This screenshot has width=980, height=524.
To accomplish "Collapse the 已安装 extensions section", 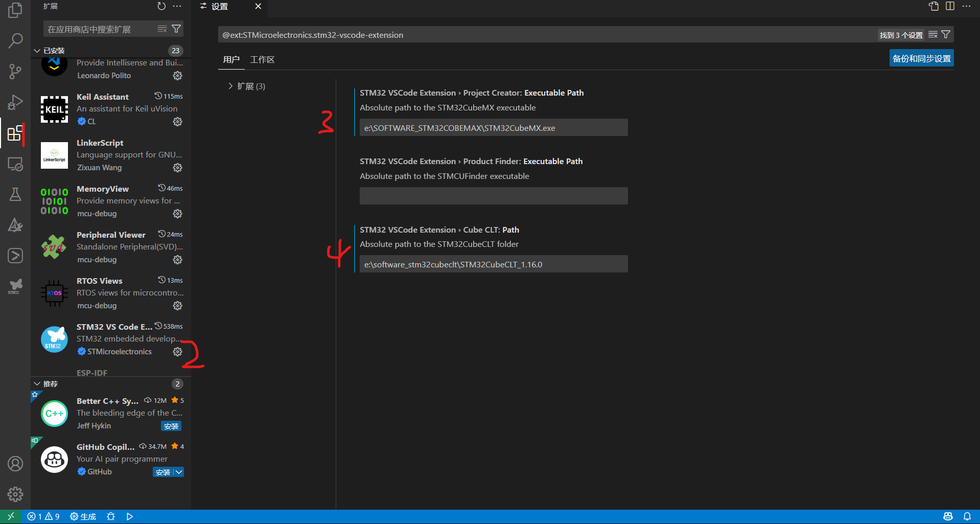I will (36, 50).
